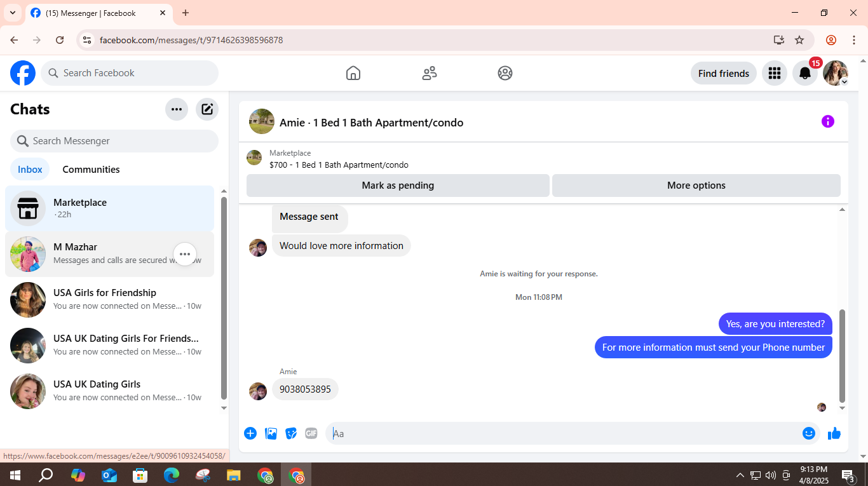Open Chrome three-dot menu

point(854,40)
